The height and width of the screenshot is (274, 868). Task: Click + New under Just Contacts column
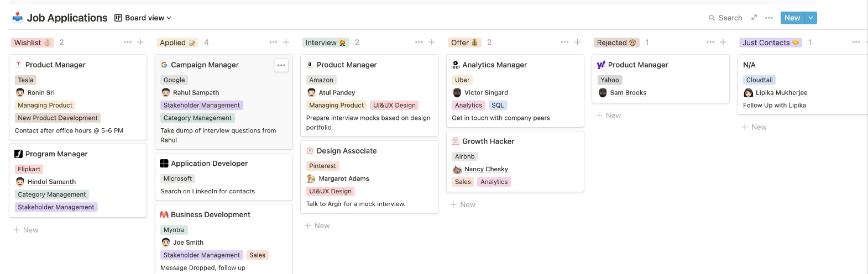click(x=754, y=127)
